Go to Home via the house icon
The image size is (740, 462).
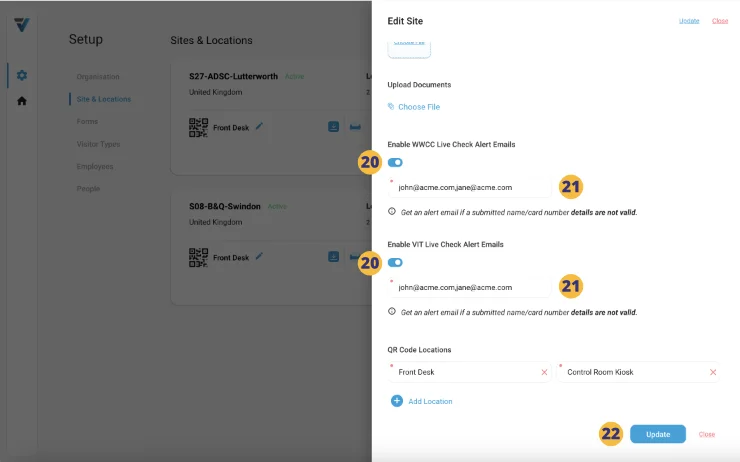[21, 101]
